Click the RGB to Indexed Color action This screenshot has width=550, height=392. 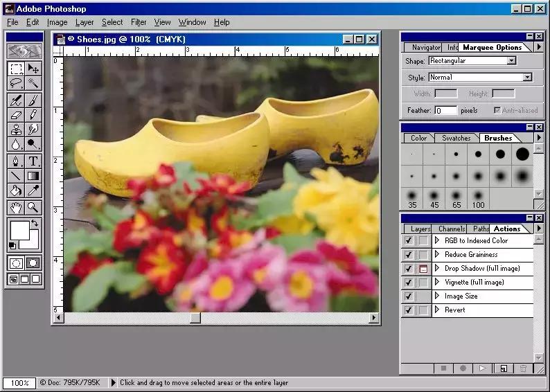(x=476, y=241)
